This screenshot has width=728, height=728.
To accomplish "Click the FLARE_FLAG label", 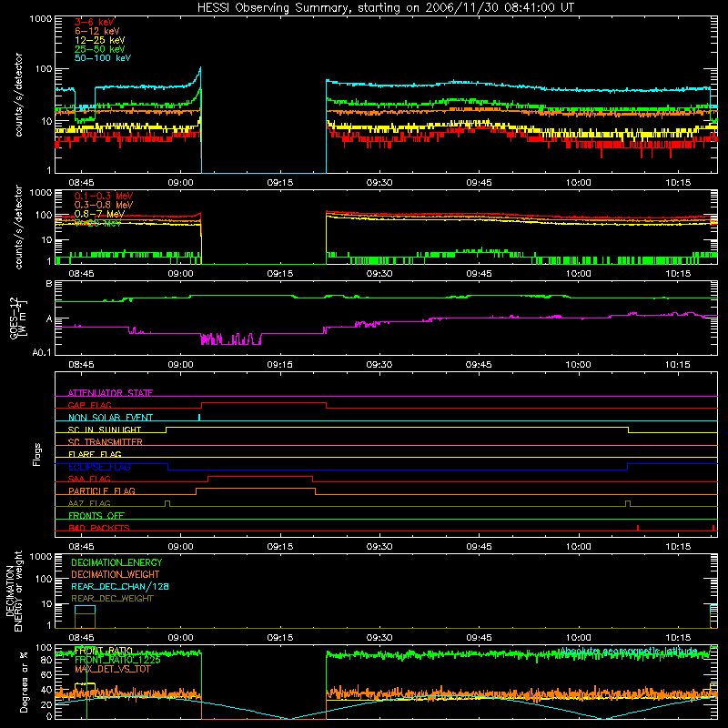I will click(x=95, y=454).
